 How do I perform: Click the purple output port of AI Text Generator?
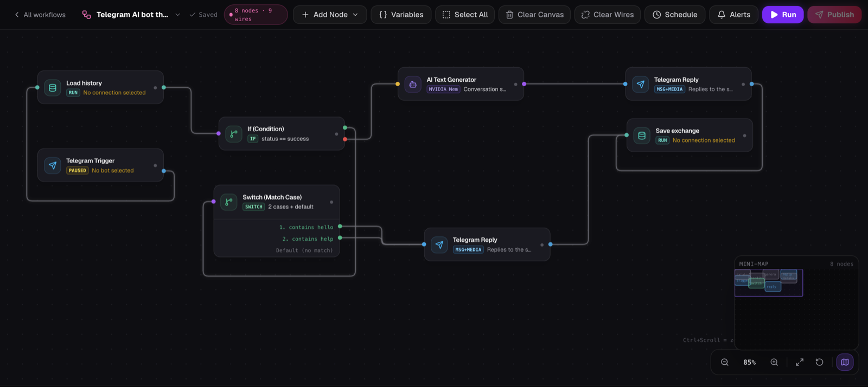[x=524, y=84]
